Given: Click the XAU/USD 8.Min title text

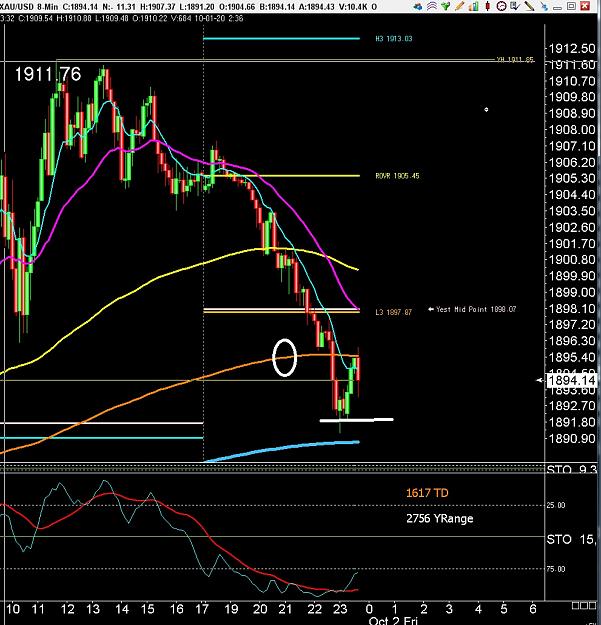Looking at the screenshot, I should (28, 7).
